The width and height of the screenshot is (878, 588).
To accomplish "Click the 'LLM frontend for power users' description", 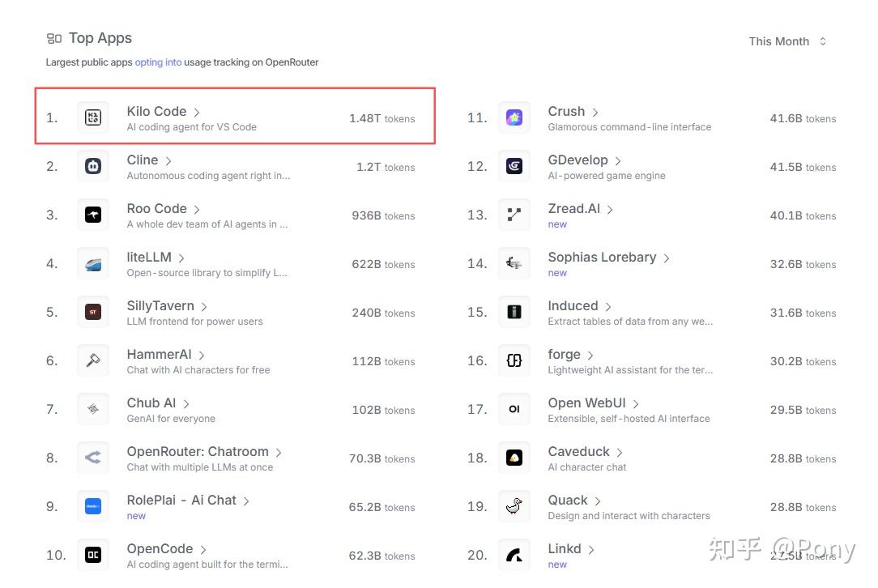I will 194,322.
